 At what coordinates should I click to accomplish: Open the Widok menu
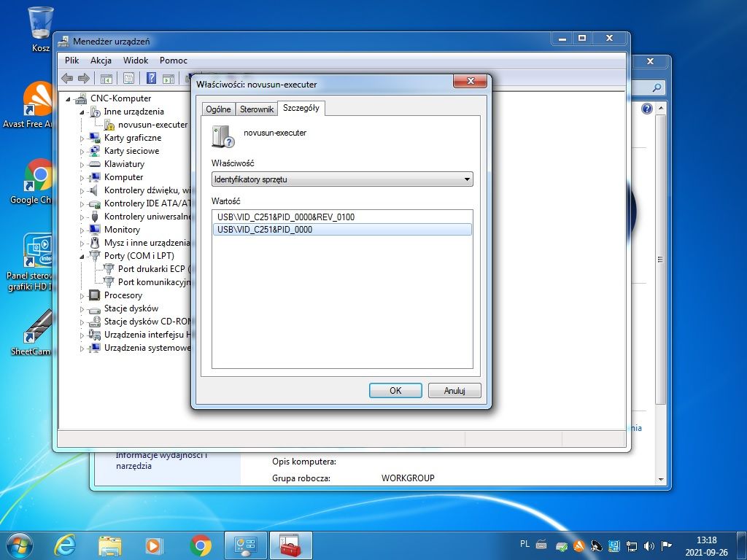pyautogui.click(x=136, y=61)
